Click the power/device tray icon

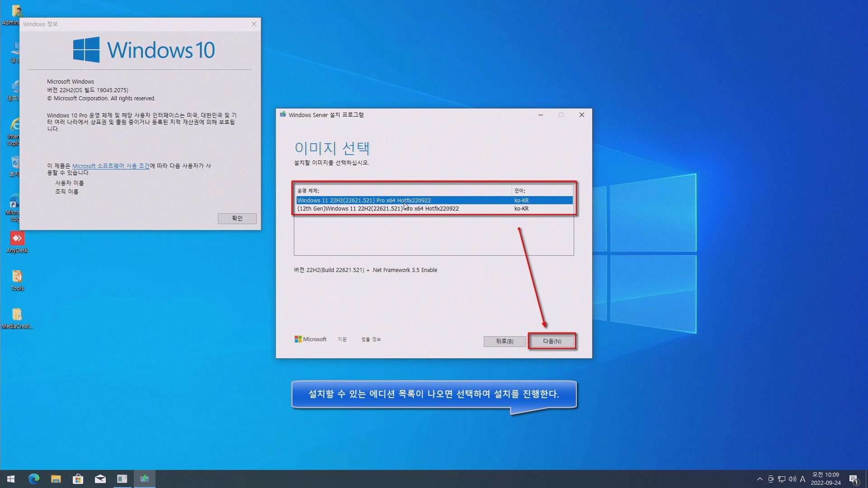771,479
